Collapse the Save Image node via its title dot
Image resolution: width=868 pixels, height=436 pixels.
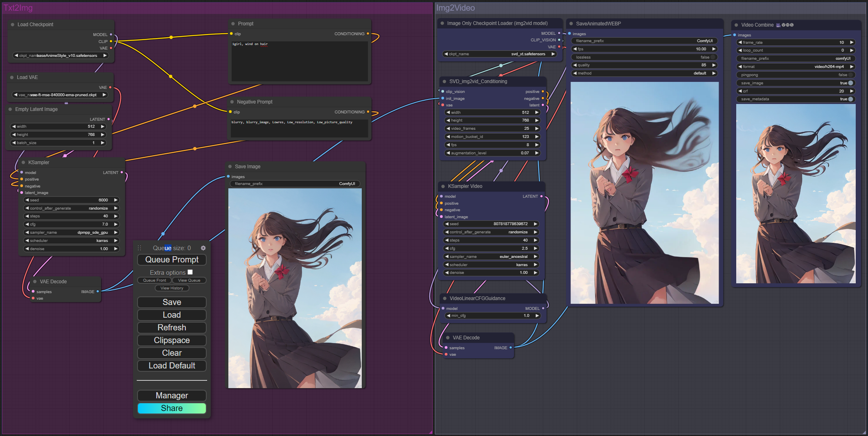[x=230, y=167]
